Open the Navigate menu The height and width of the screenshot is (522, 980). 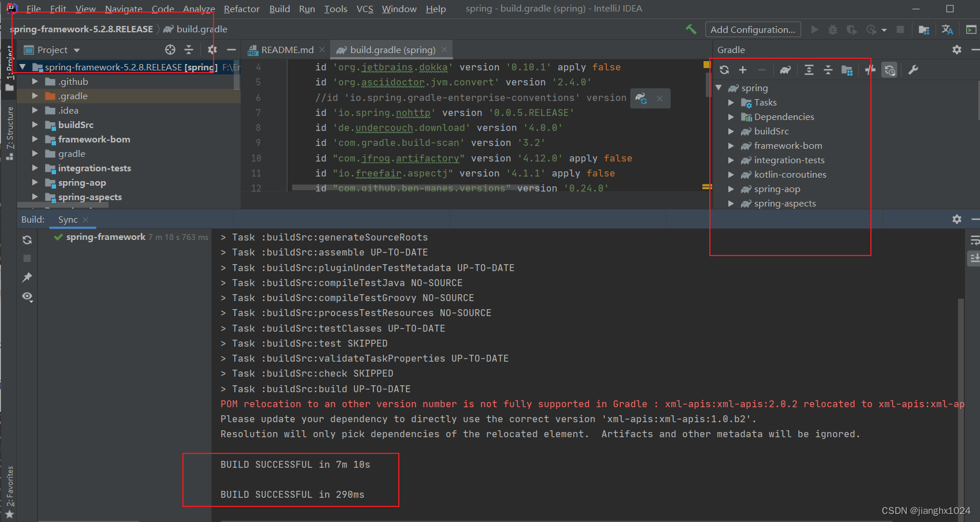click(x=124, y=9)
